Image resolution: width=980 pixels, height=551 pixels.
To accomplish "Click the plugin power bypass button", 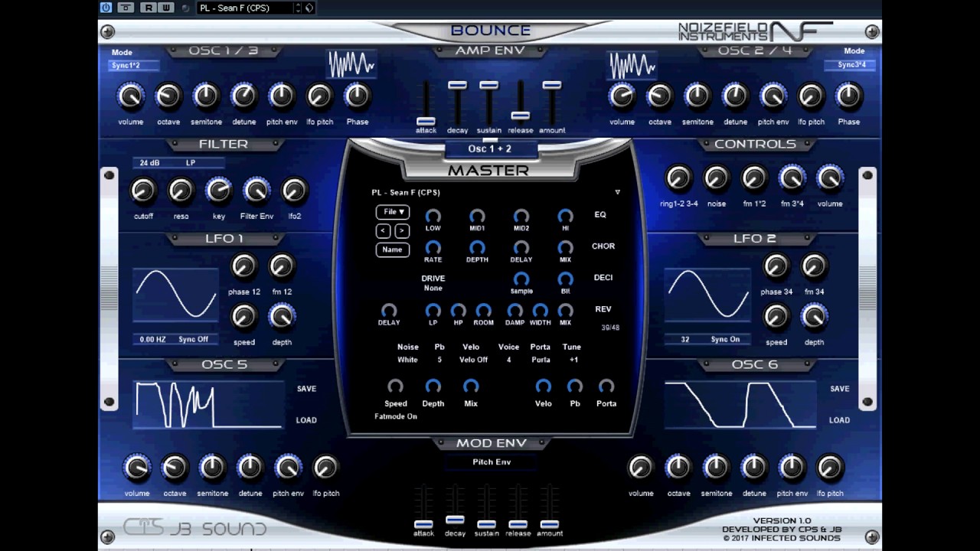I will (106, 8).
